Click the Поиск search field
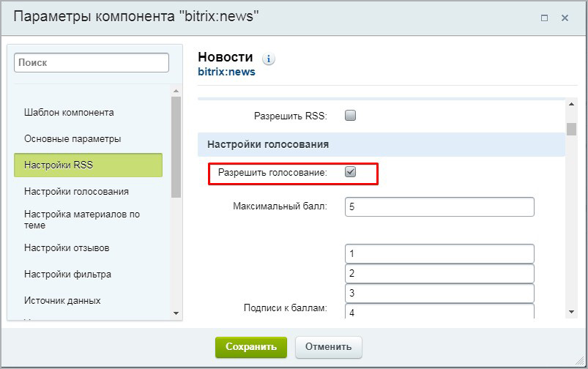 click(x=92, y=63)
